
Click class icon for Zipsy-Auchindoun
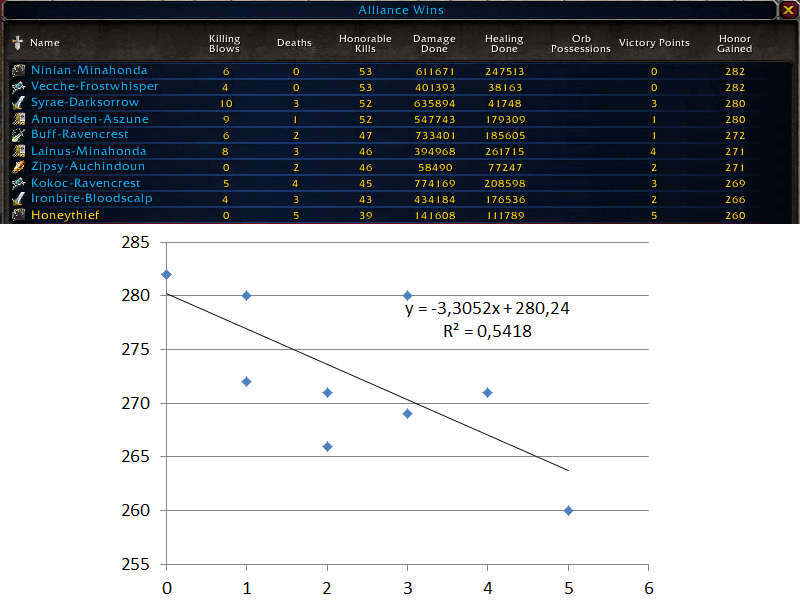click(19, 167)
